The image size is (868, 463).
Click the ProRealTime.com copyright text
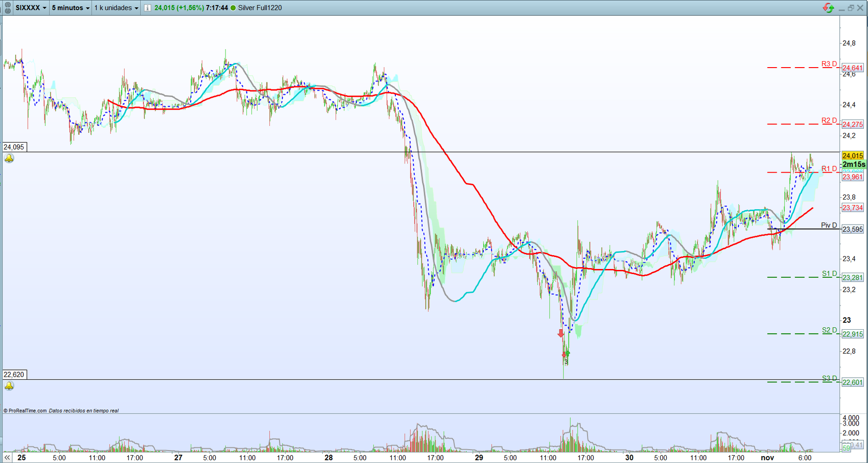(25, 411)
